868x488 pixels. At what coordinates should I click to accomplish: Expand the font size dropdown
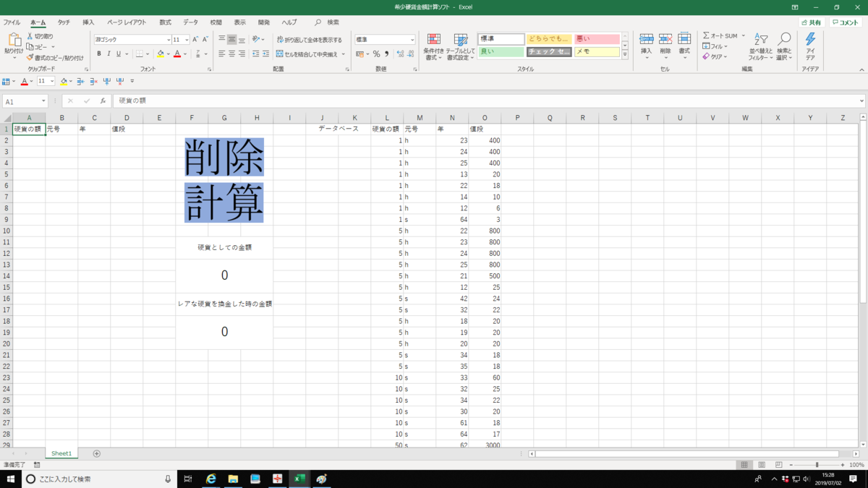pyautogui.click(x=188, y=39)
